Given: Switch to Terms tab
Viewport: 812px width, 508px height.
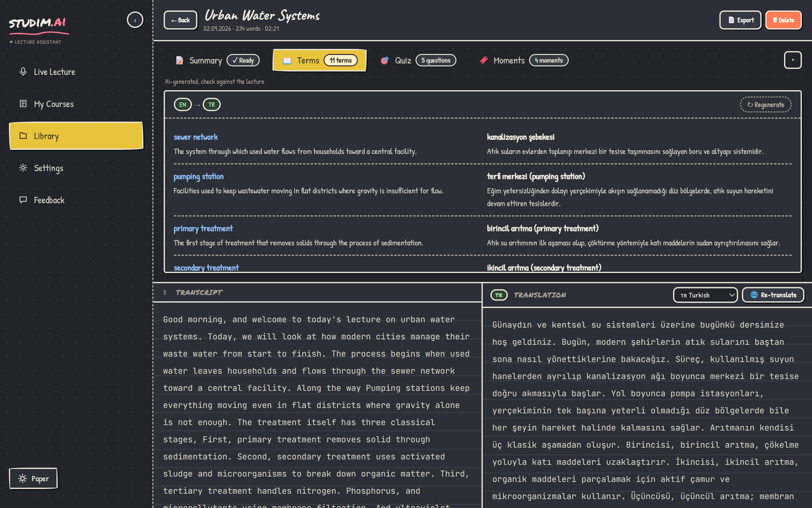Looking at the screenshot, I should click(320, 60).
